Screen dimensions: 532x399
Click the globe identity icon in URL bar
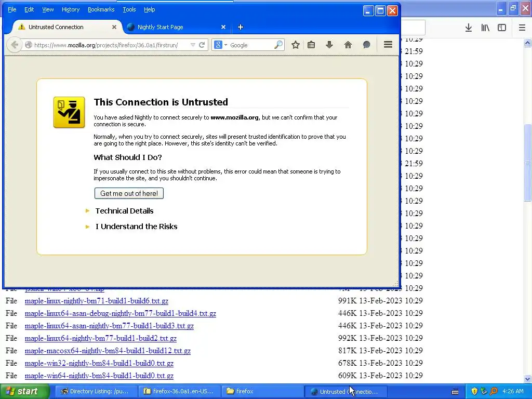[x=29, y=45]
